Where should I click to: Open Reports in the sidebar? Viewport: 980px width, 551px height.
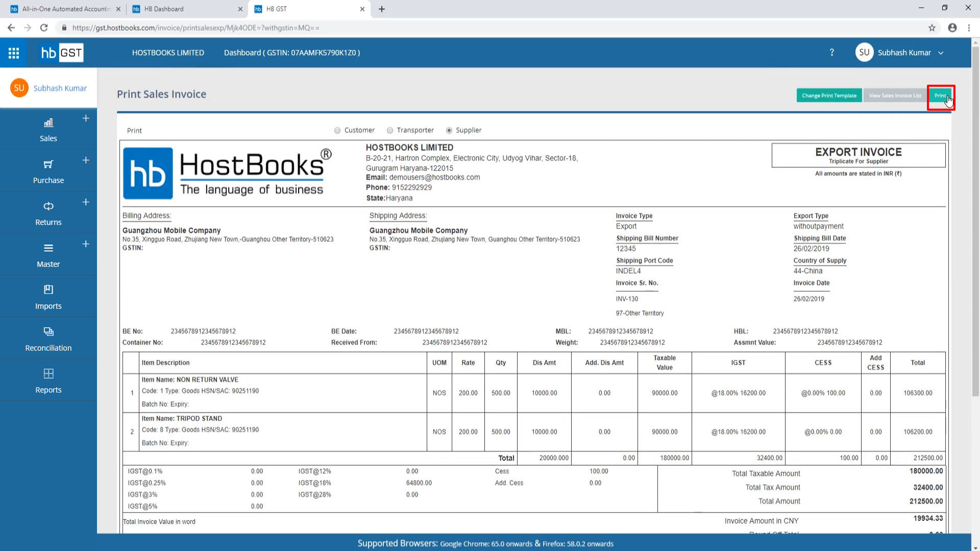click(48, 380)
